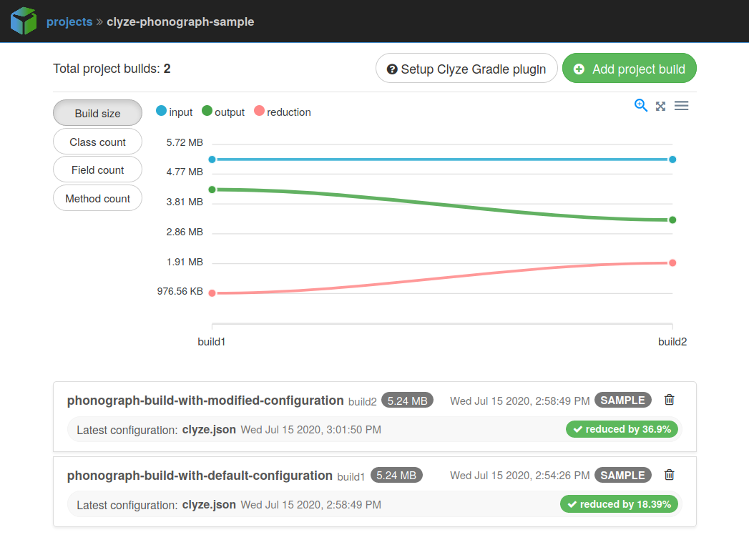Toggle the reduction series in legend
The height and width of the screenshot is (560, 749).
(283, 112)
